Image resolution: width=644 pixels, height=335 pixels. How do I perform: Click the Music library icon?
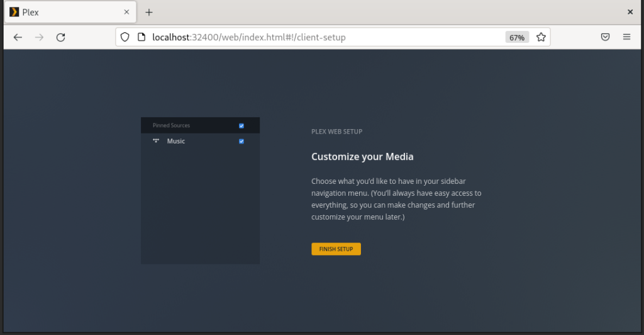pos(156,140)
